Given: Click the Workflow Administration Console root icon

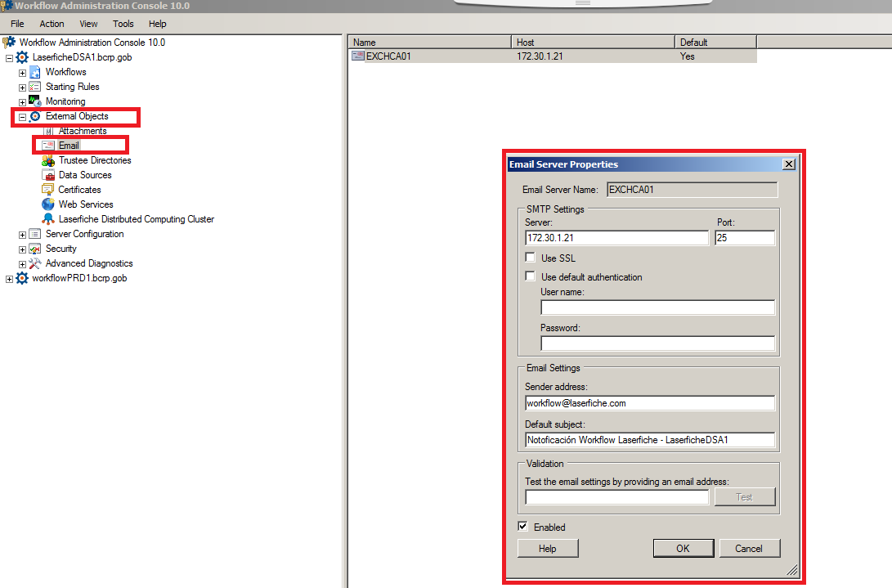Looking at the screenshot, I should 9,43.
